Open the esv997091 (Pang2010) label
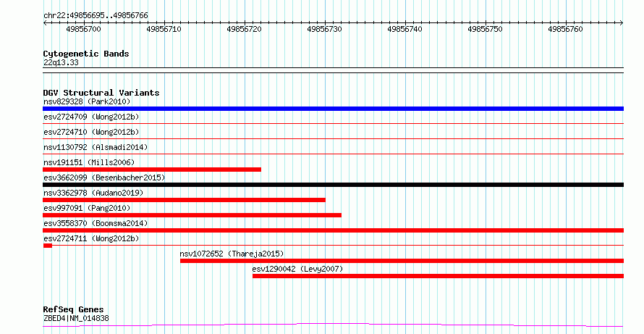This screenshot has height=334, width=644. coord(87,208)
